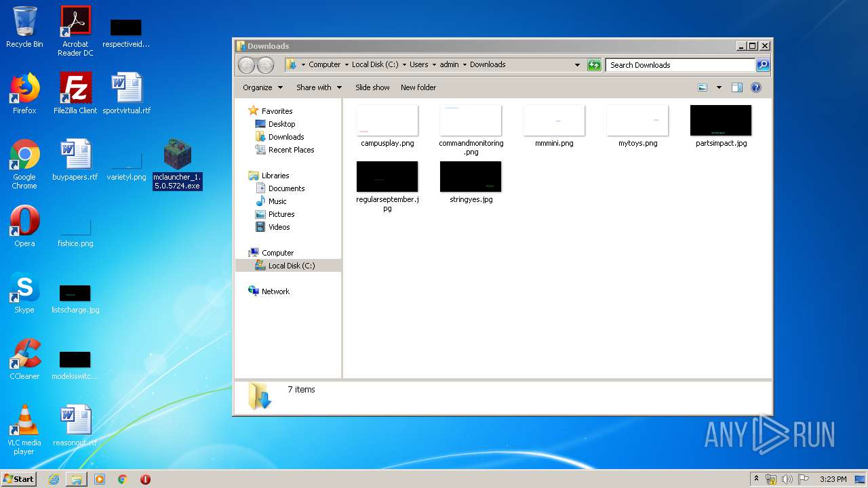Open address bar history dropdown
868x488 pixels.
(577, 65)
